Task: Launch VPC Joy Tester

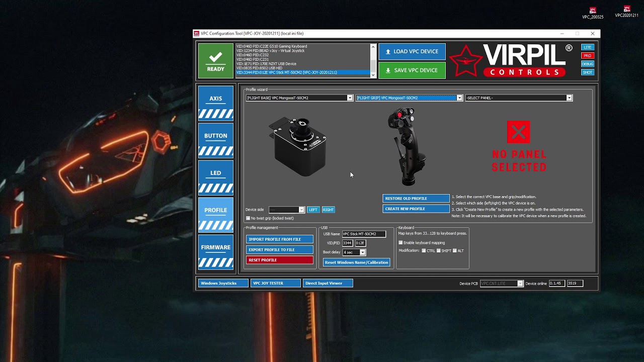Action: pyautogui.click(x=276, y=283)
